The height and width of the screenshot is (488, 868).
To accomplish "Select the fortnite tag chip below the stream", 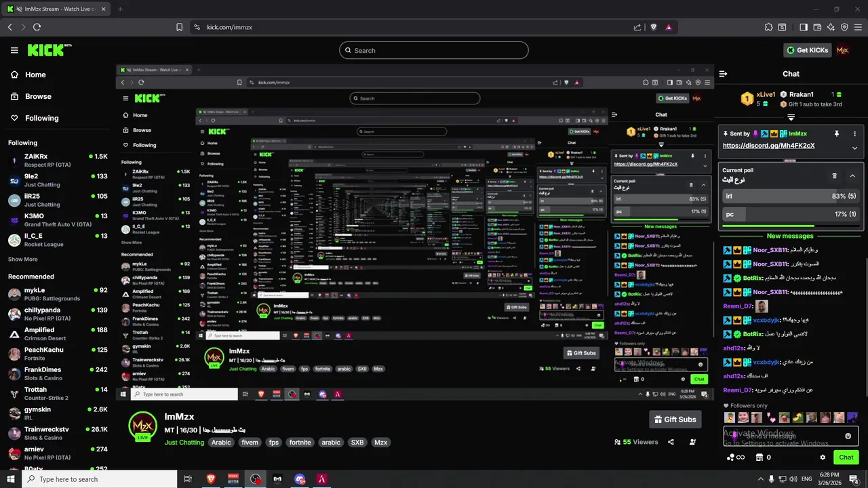I will [300, 443].
